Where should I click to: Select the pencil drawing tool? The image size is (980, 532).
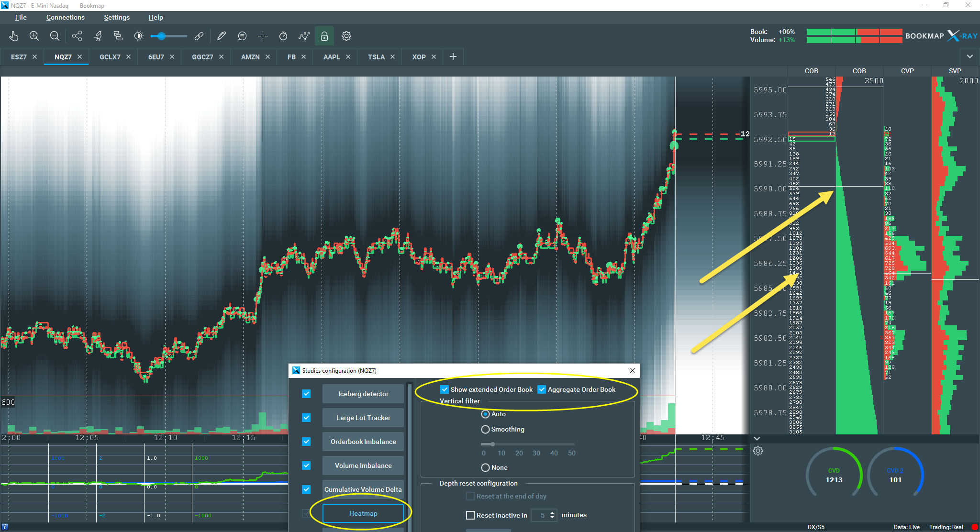222,36
